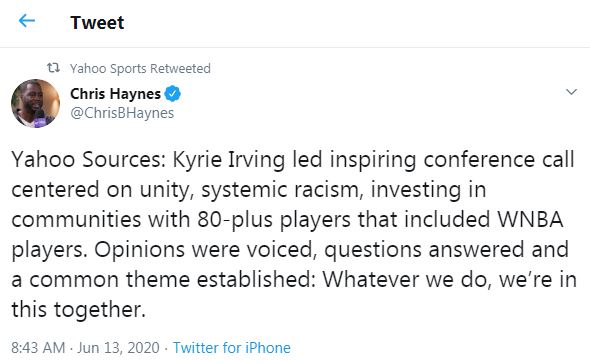Click the phrase Opinions were voiced
This screenshot has height=363, width=590.
[x=205, y=250]
